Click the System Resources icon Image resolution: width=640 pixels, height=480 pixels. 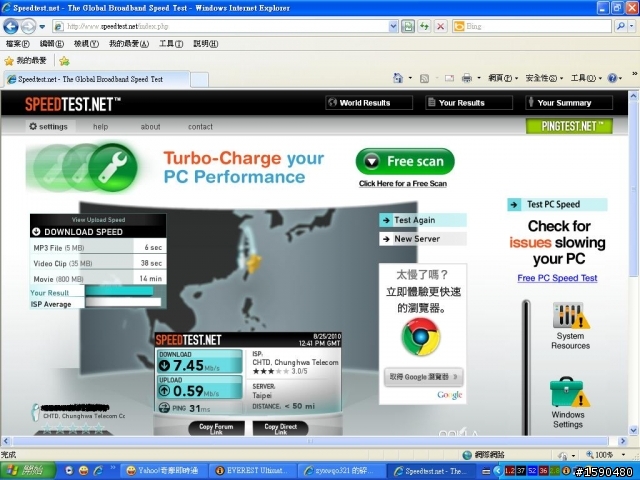click(x=571, y=316)
